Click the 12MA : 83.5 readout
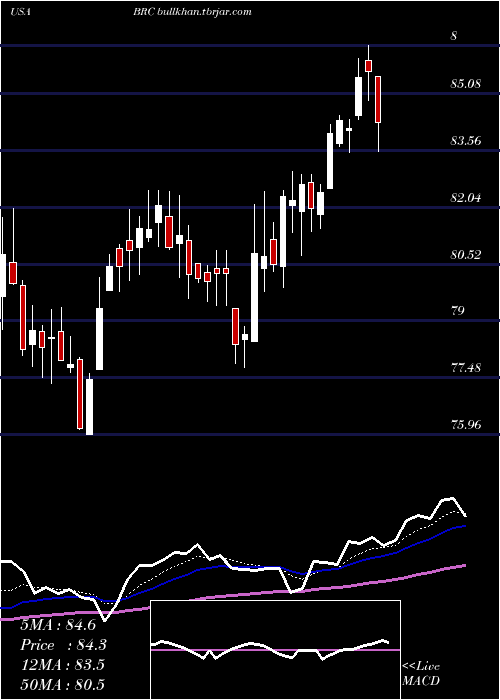 pos(62,665)
